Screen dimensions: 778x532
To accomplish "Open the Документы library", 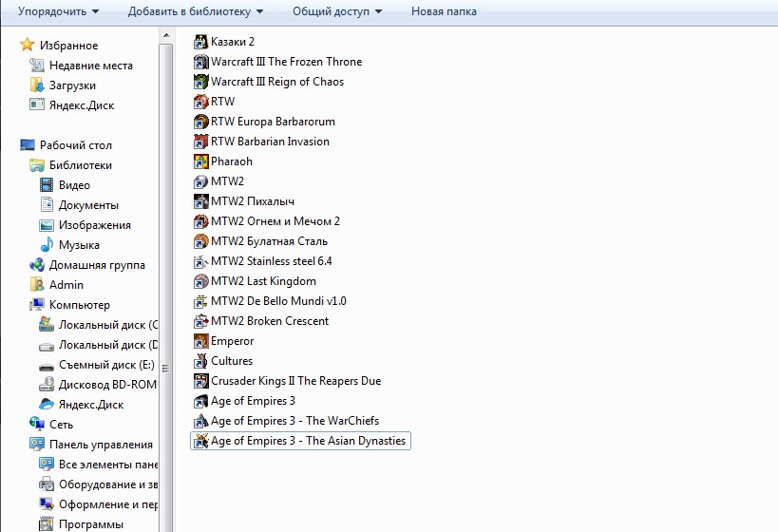I will [88, 205].
